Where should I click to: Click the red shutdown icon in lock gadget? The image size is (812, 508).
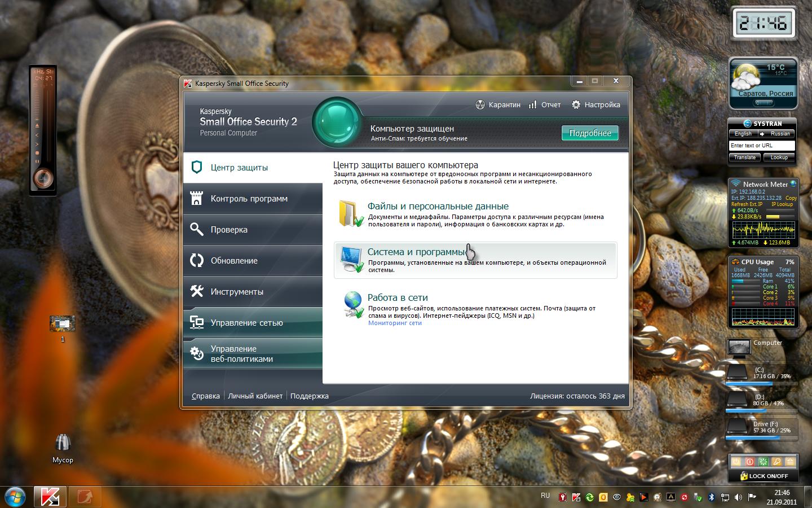coord(750,462)
